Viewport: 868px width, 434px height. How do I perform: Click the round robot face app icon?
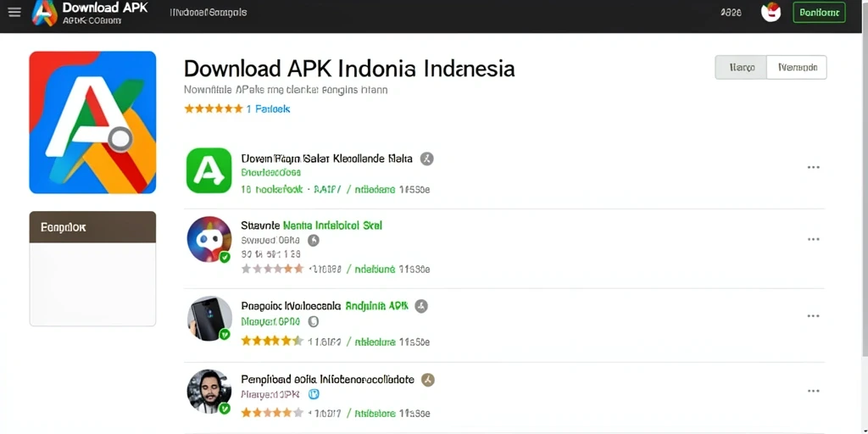(209, 239)
